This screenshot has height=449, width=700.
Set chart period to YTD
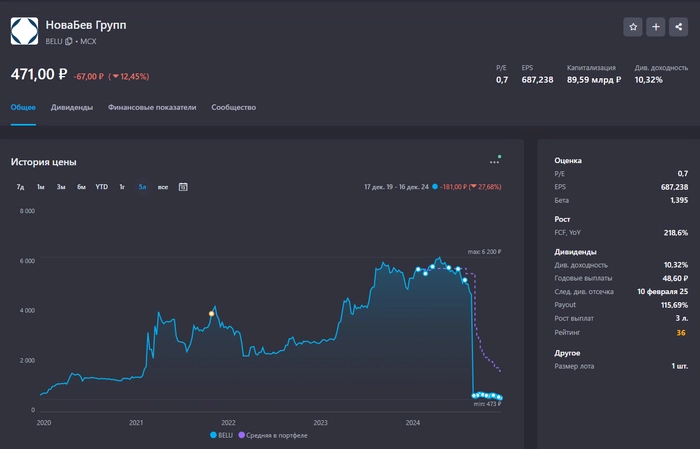tap(101, 187)
